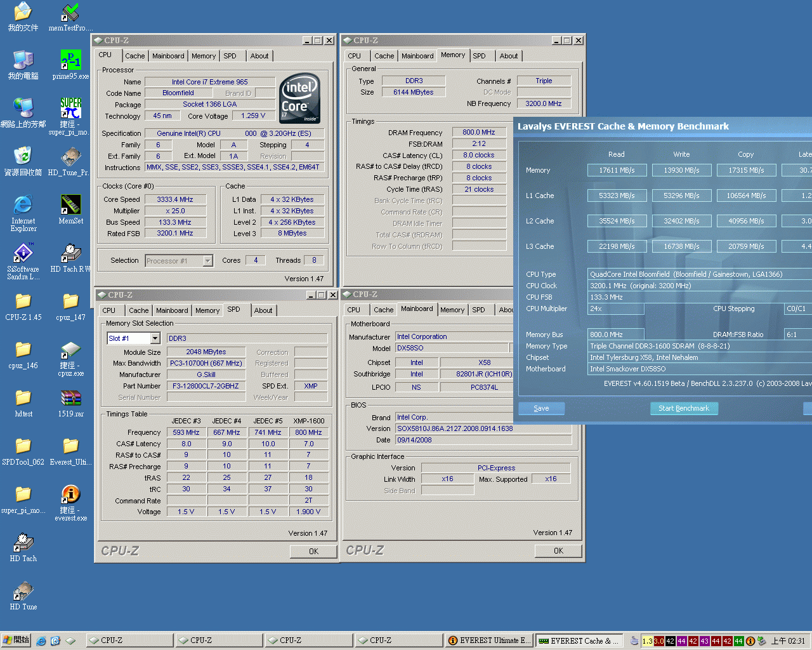Expand the Slot #1 memory slot dropdown
Image resolution: width=812 pixels, height=650 pixels.
pyautogui.click(x=155, y=338)
